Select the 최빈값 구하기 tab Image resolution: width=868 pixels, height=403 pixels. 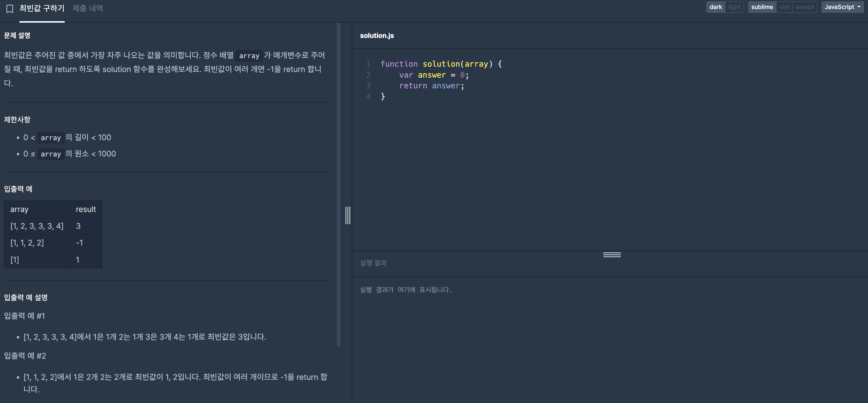click(42, 8)
